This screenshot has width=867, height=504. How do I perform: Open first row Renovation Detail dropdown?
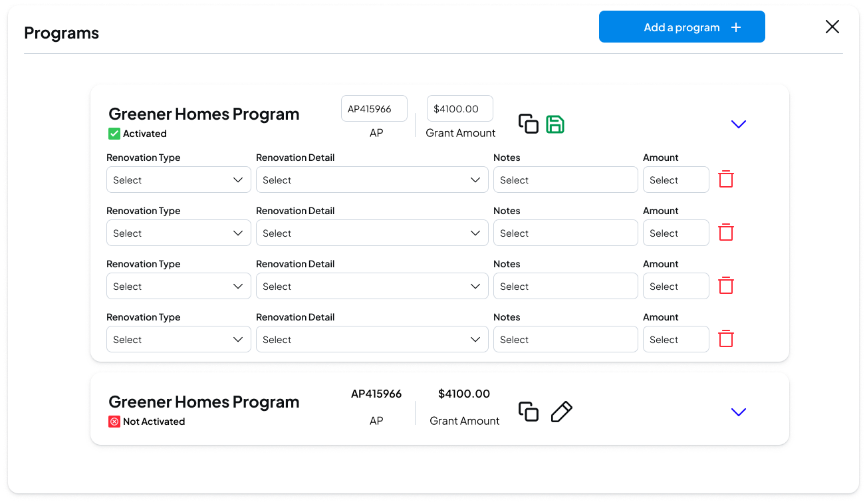point(372,180)
